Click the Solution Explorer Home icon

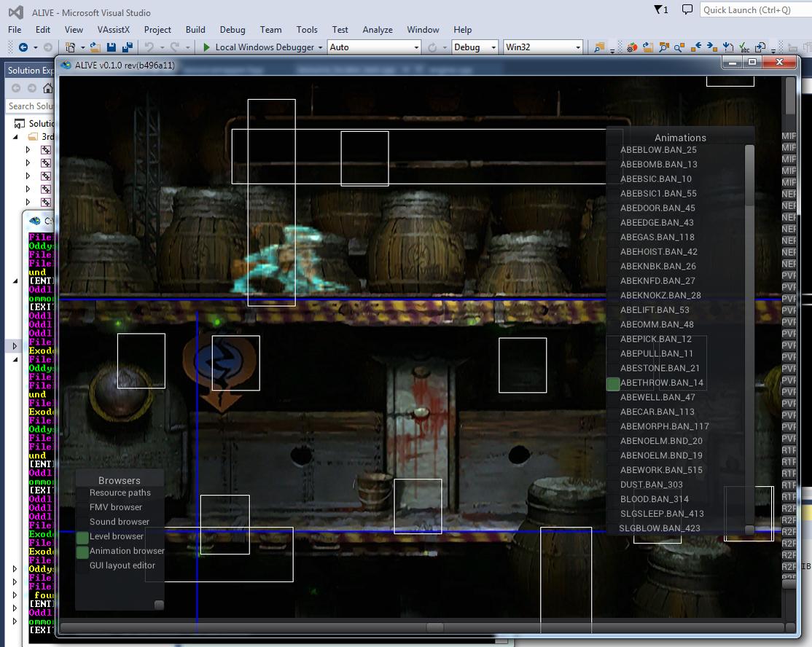pos(48,88)
